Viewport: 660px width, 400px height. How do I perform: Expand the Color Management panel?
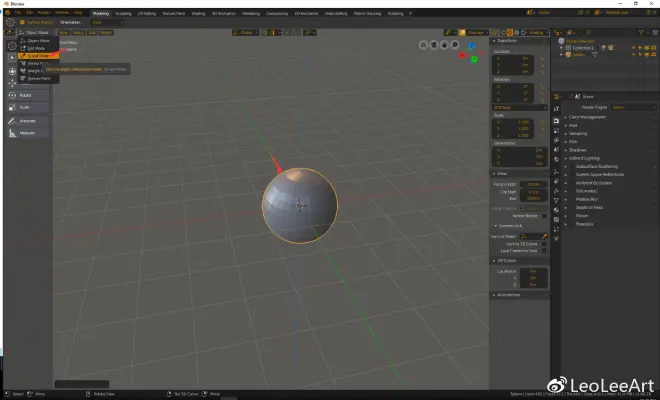tap(585, 117)
